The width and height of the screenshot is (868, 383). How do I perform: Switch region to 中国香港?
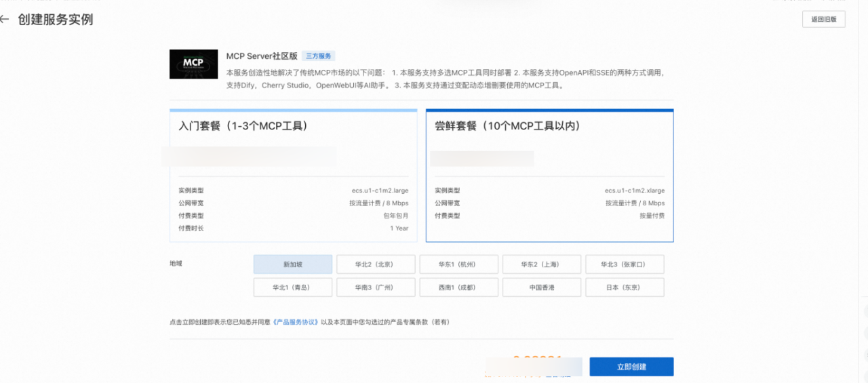[x=541, y=287]
